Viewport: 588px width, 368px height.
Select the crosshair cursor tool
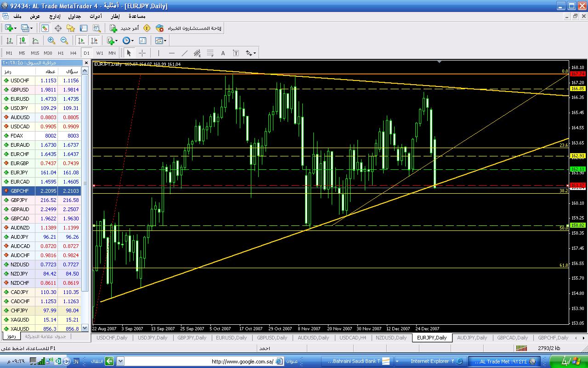point(142,53)
